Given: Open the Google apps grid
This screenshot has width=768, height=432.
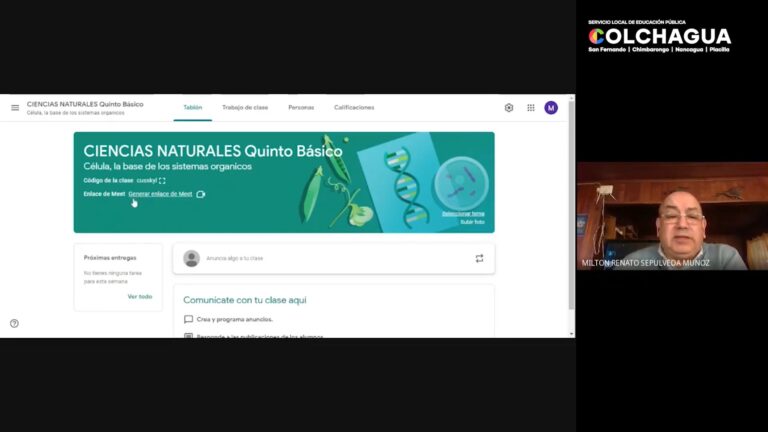Looking at the screenshot, I should 530,108.
